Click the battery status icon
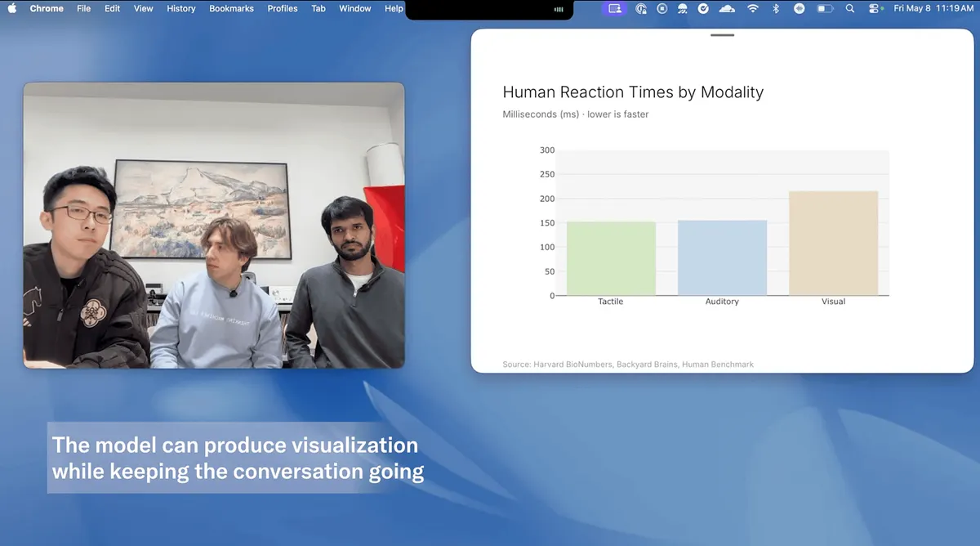The height and width of the screenshot is (546, 980). tap(826, 8)
